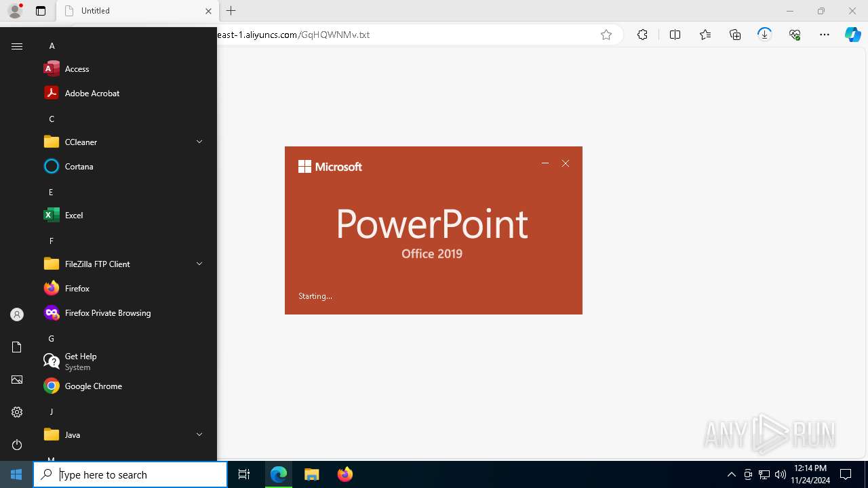
Task: Jump to letter G section header
Action: coord(51,339)
